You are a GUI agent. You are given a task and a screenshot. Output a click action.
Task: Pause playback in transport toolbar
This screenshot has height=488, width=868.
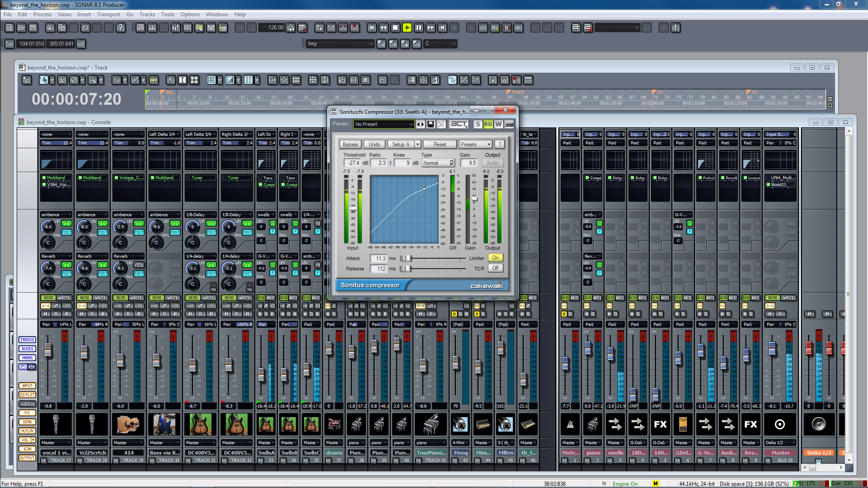tap(419, 28)
